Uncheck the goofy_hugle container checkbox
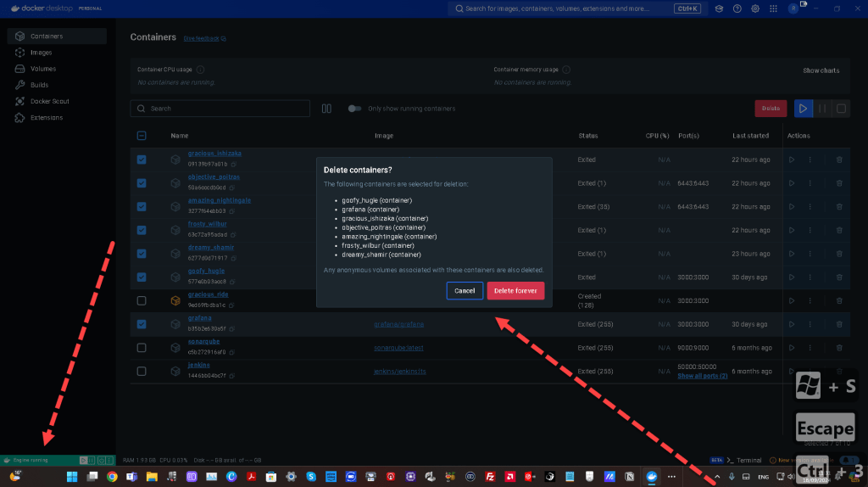The height and width of the screenshot is (487, 868). 142,277
